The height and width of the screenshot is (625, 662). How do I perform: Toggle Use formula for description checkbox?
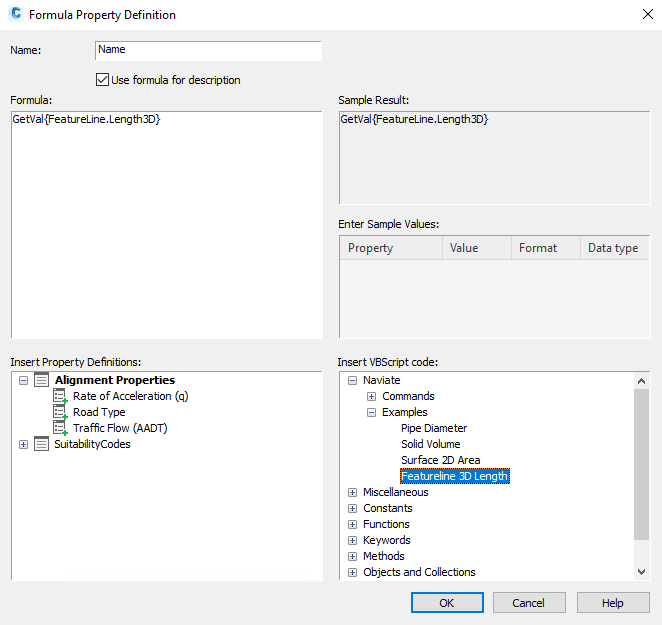[103, 80]
